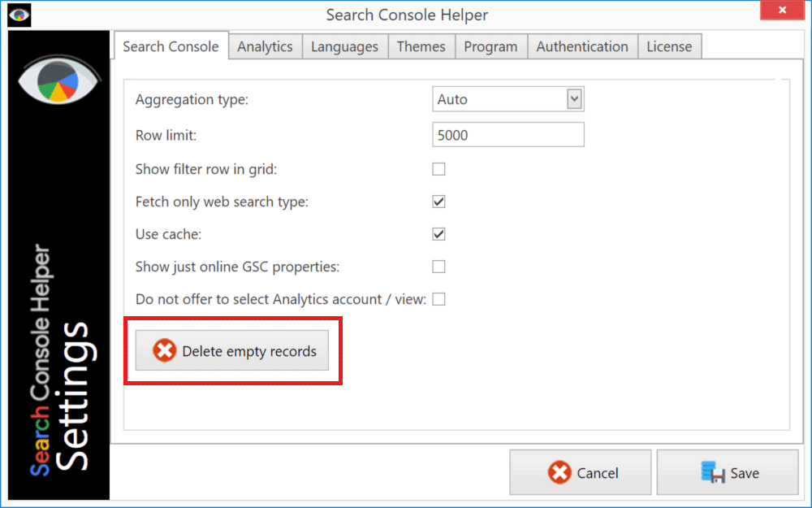The width and height of the screenshot is (812, 508).
Task: Click the database save icon on Save button
Action: click(x=713, y=472)
